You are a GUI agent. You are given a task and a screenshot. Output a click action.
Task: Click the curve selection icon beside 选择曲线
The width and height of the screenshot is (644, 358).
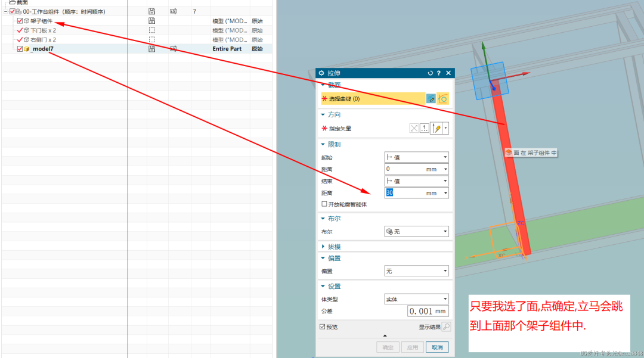coord(443,99)
